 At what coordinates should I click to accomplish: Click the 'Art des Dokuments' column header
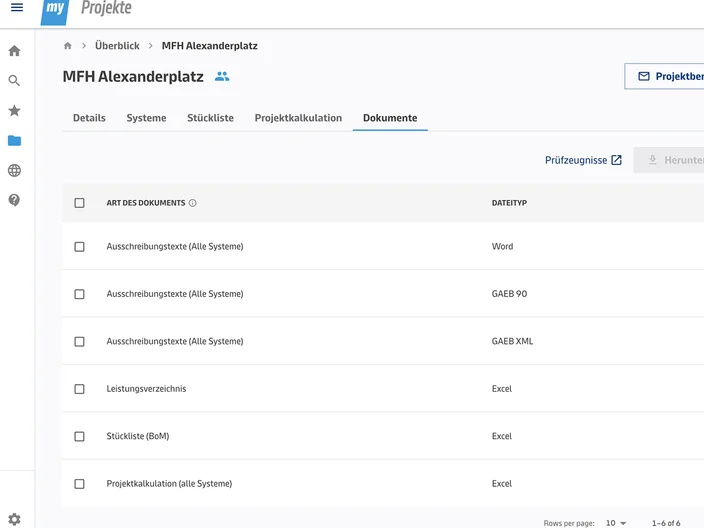tap(145, 203)
